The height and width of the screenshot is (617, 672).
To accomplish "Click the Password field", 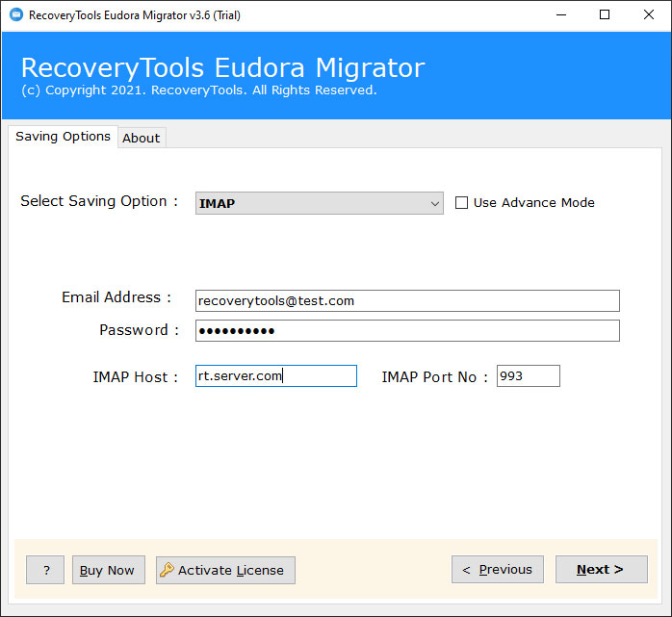I will [x=407, y=330].
